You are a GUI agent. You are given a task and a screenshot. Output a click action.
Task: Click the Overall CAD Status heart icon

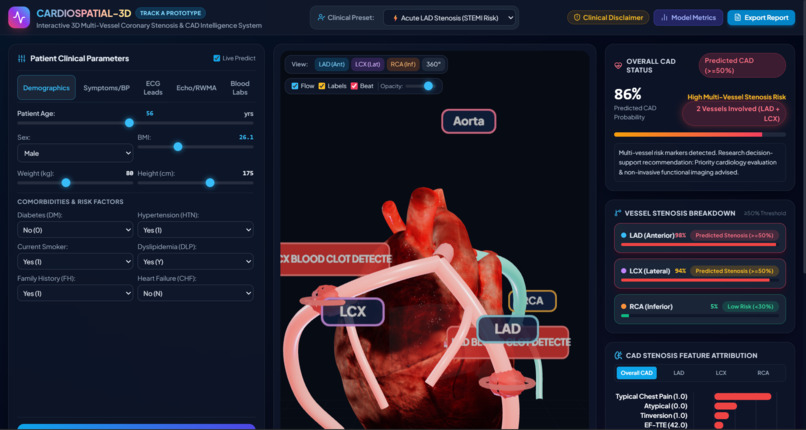pyautogui.click(x=618, y=65)
